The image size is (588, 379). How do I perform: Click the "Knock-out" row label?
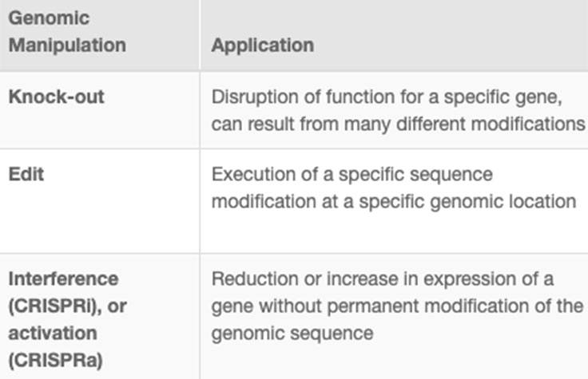coord(56,97)
